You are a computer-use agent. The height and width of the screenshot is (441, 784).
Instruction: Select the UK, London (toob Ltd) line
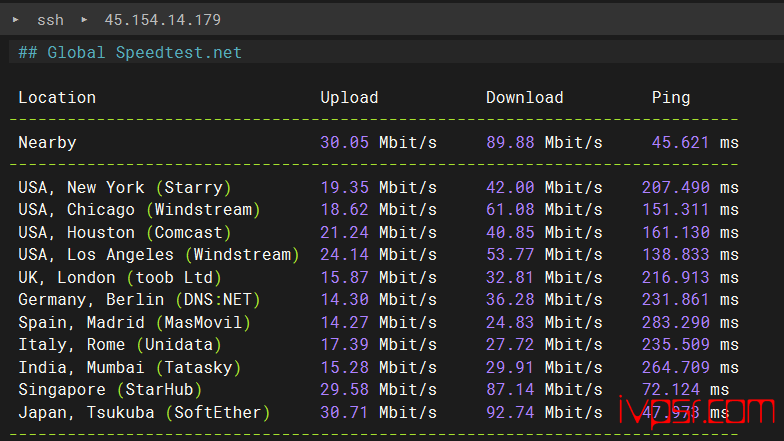[120, 277]
